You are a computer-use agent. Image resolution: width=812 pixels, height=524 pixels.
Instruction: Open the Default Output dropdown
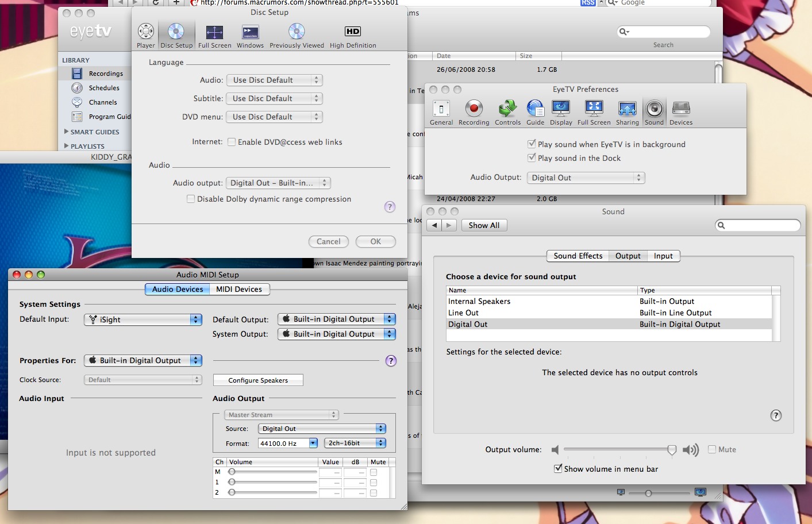(x=337, y=319)
